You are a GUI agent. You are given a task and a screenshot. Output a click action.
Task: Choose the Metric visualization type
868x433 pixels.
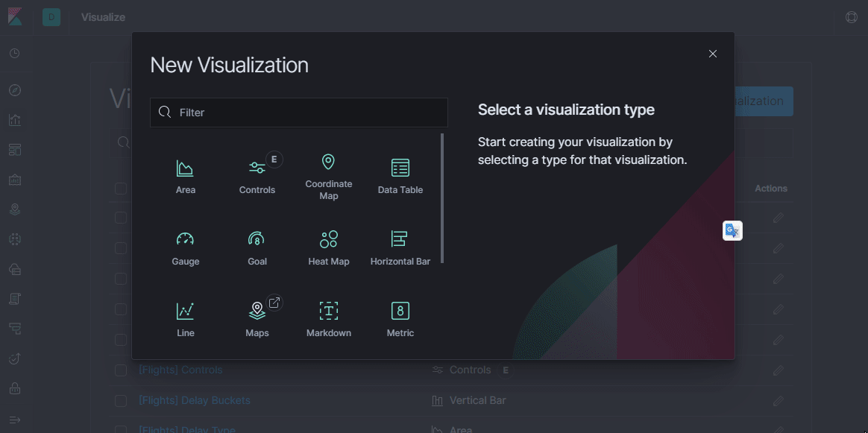pyautogui.click(x=400, y=320)
